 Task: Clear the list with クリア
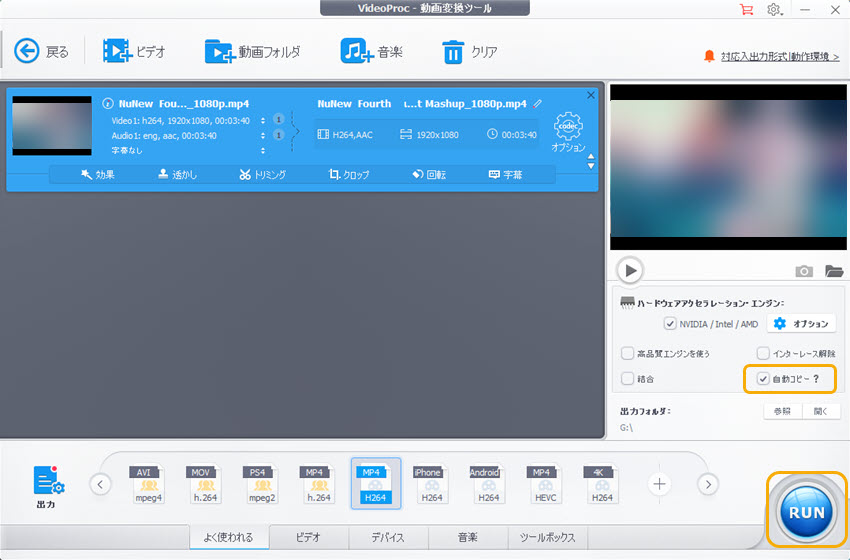[x=470, y=52]
